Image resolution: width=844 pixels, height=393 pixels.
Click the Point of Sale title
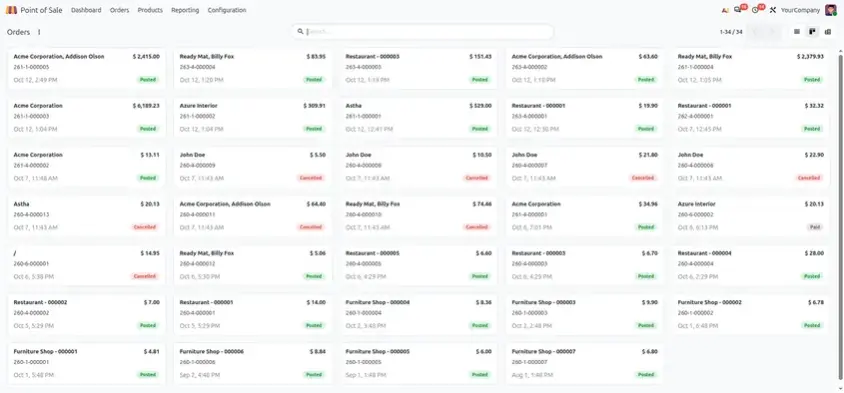coord(41,10)
